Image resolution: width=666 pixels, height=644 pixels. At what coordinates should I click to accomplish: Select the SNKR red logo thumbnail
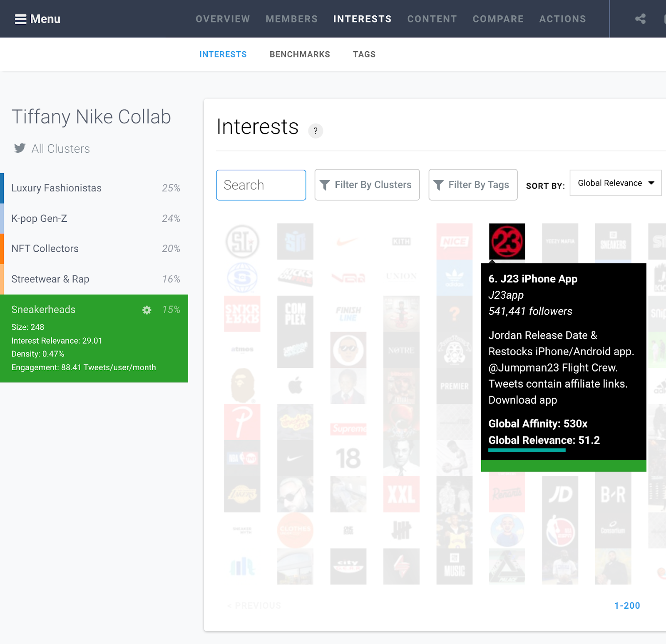242,314
